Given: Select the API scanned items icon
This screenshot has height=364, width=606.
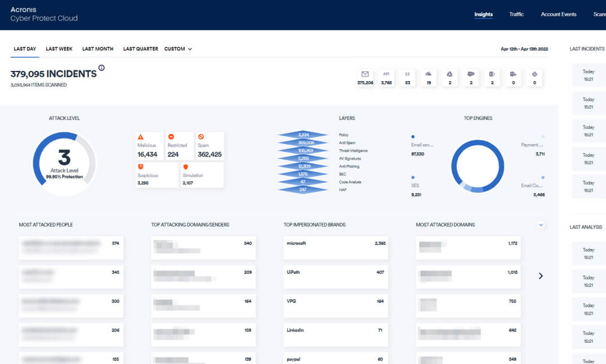Looking at the screenshot, I should tap(386, 73).
